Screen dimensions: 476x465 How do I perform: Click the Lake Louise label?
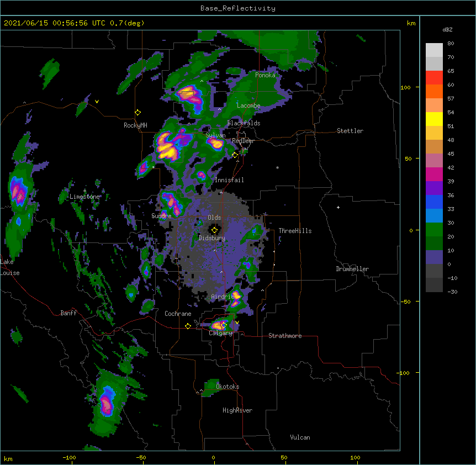click(x=10, y=267)
